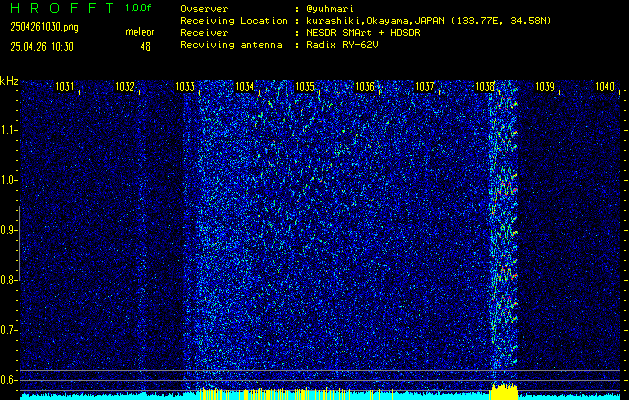Click the 0.9 kHz frequency label

click(x=7, y=230)
